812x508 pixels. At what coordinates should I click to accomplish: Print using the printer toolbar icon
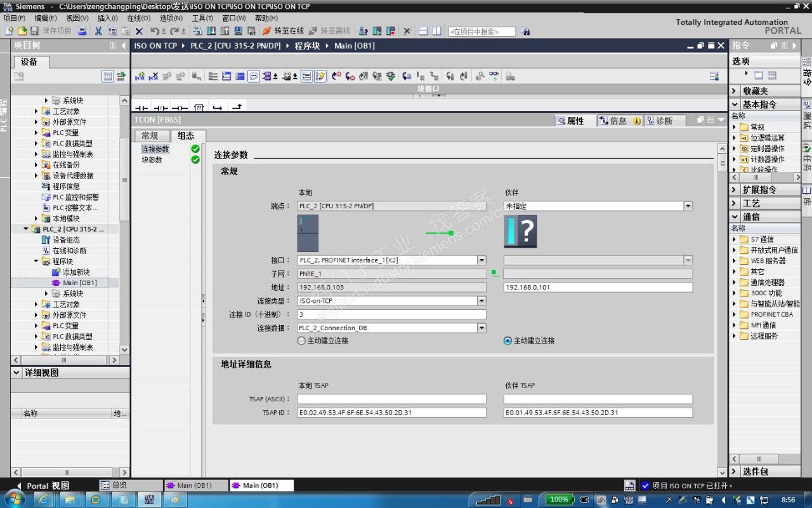click(x=82, y=31)
